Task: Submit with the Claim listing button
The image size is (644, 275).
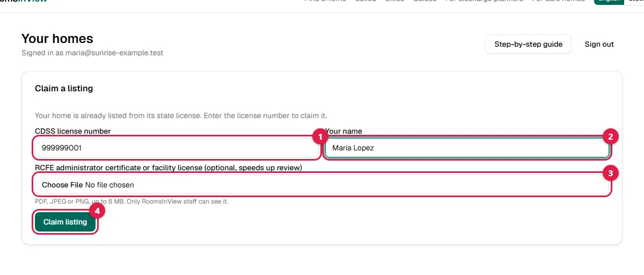Action: coord(65,222)
